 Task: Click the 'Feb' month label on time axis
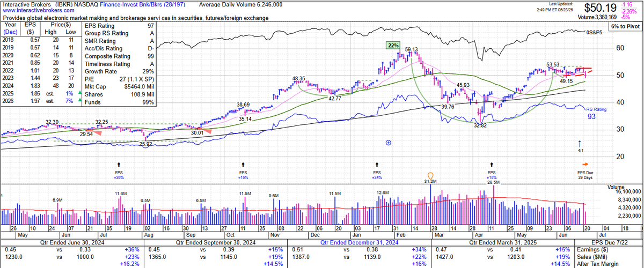pos(402,234)
